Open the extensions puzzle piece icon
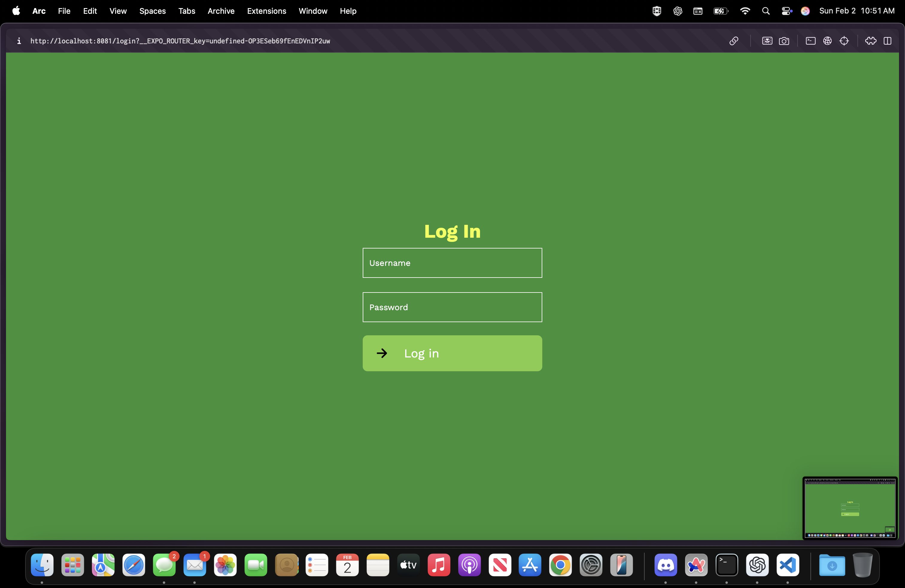This screenshot has width=905, height=588. pyautogui.click(x=870, y=41)
